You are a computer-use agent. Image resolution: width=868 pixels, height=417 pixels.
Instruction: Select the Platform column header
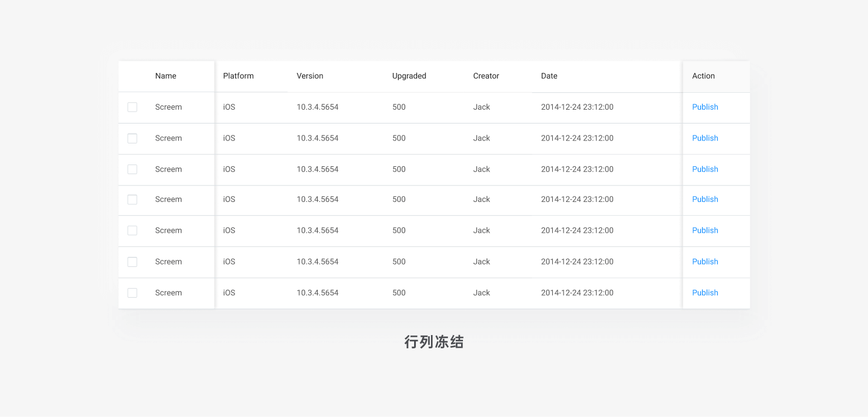[238, 76]
